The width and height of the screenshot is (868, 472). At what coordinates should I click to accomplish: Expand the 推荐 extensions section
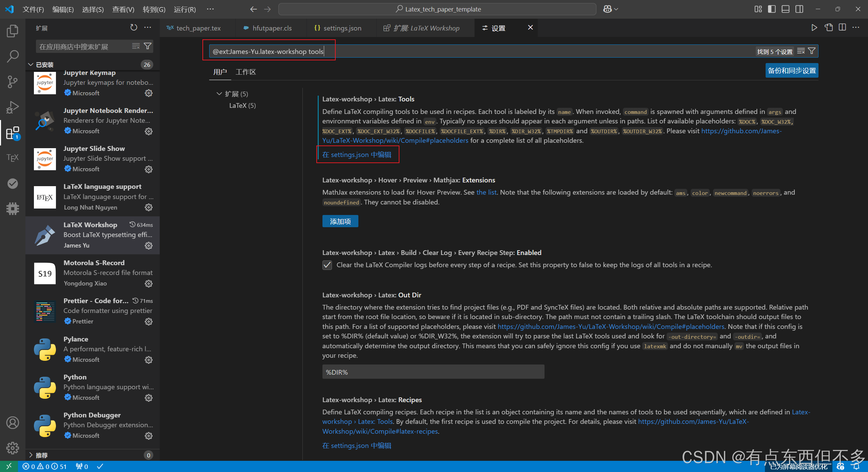[31, 455]
